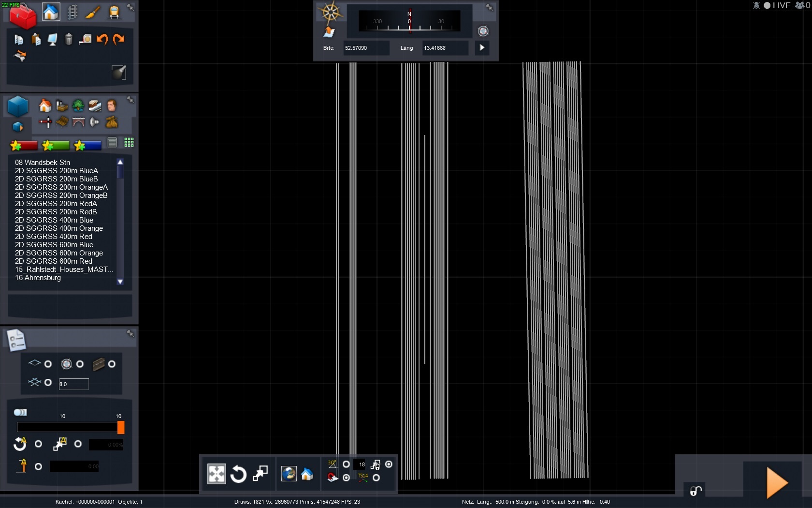The height and width of the screenshot is (508, 812).
Task: Switch to the Painting Tools brush tab
Action: [93, 12]
